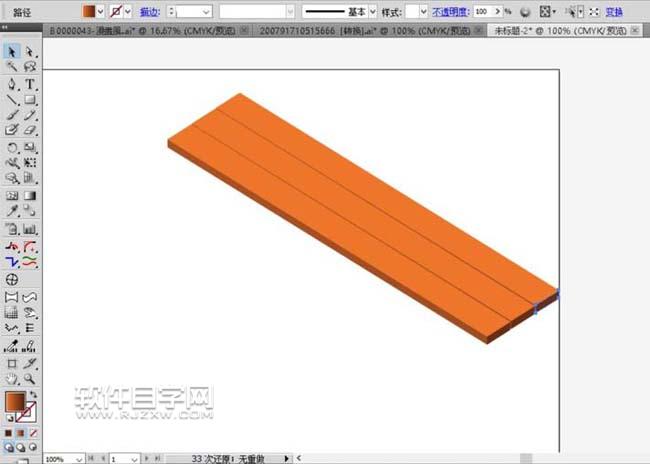Open the variable width profile dropdown
Image resolution: width=650 pixels, height=464 pixels.
[x=290, y=12]
